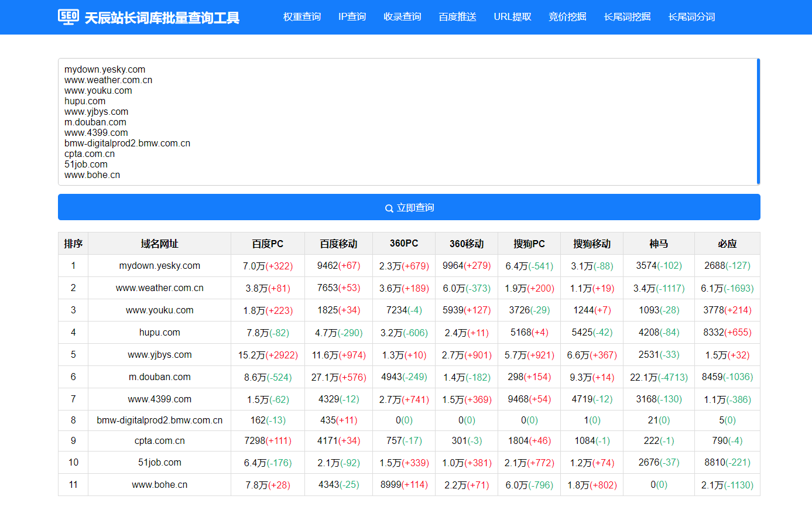812x506 pixels.
Task: Open the 长尾词挖掘 nav item
Action: pyautogui.click(x=627, y=17)
